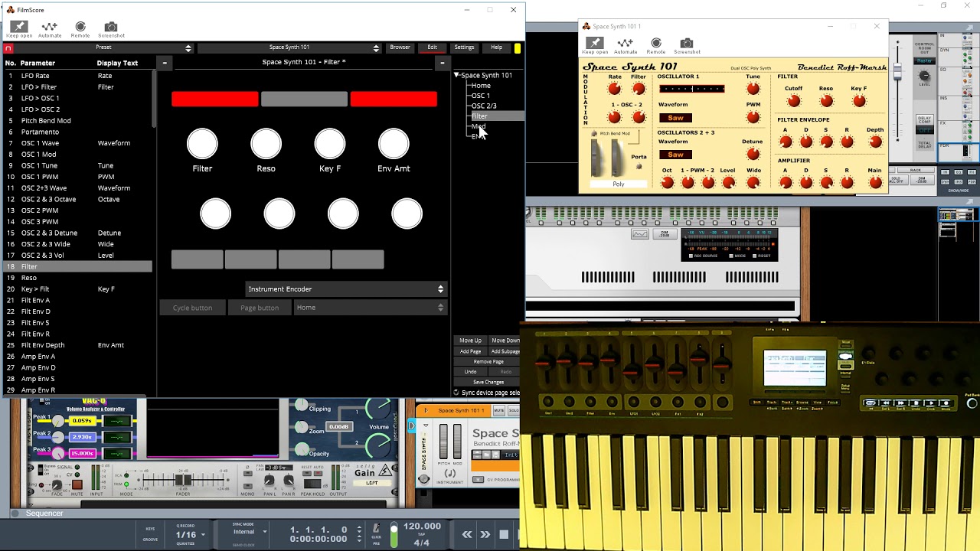980x551 pixels.
Task: Click the Modulation Rate knob
Action: (614, 89)
